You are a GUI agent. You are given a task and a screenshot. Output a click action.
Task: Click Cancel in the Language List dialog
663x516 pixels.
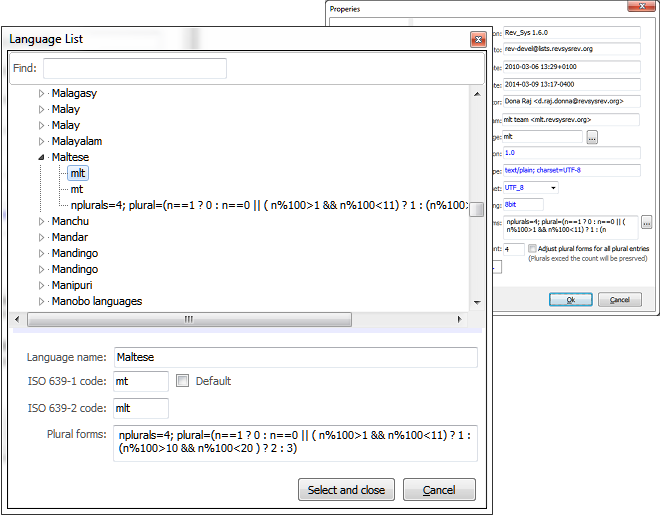pos(439,490)
